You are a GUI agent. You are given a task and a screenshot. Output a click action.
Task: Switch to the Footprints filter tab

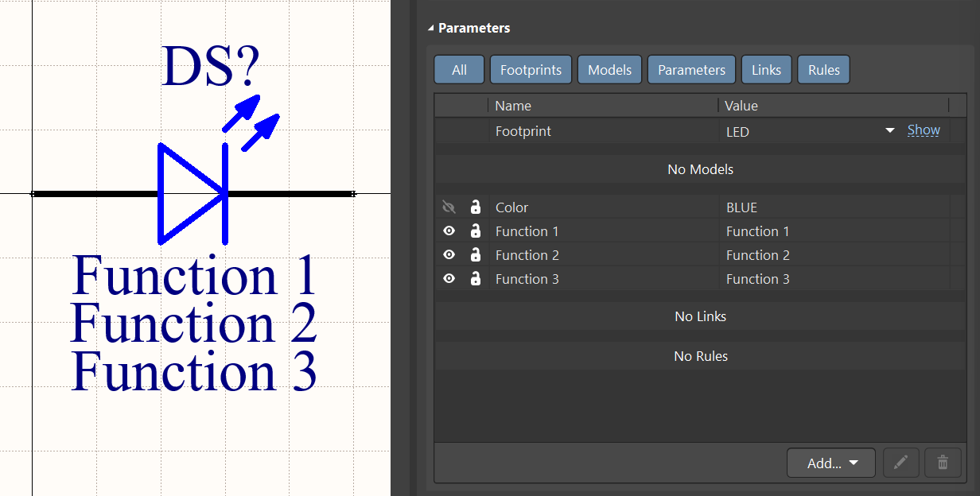(x=531, y=69)
